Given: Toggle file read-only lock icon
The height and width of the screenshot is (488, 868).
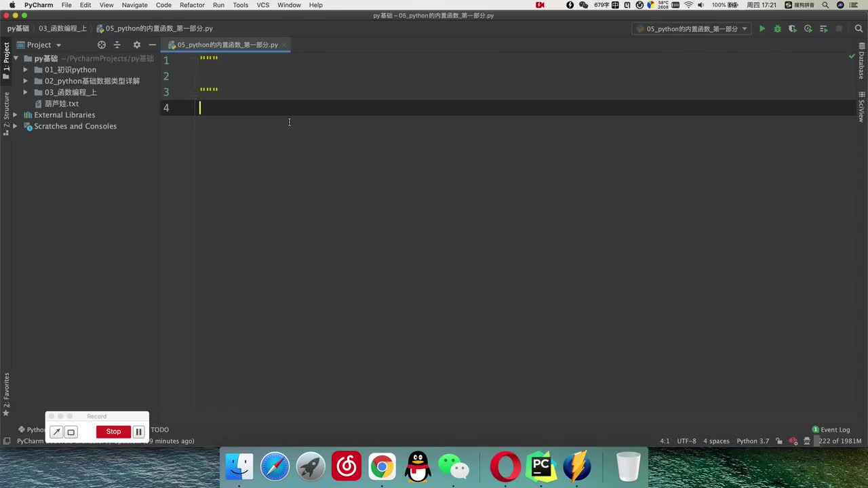Looking at the screenshot, I should [x=779, y=441].
